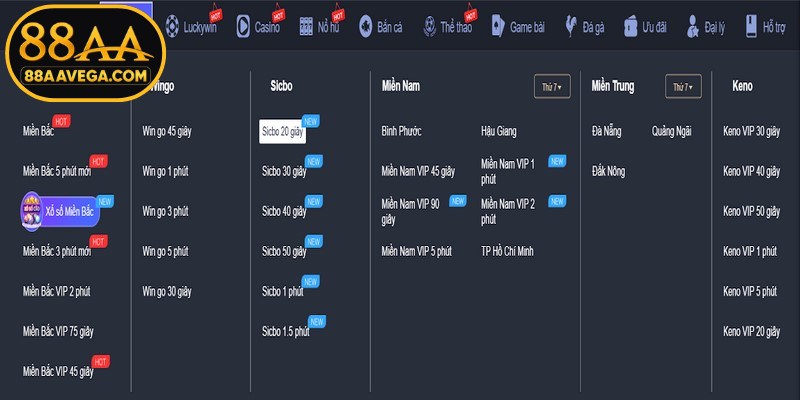Open Keno VIP 30 giây

click(750, 131)
